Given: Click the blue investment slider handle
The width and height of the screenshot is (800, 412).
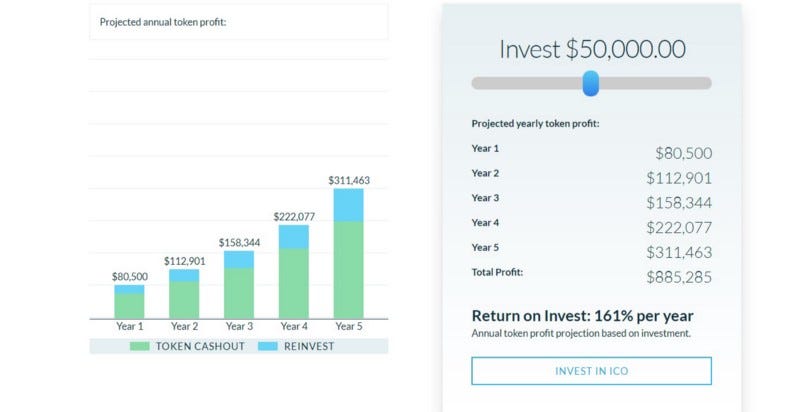Looking at the screenshot, I should (x=591, y=83).
